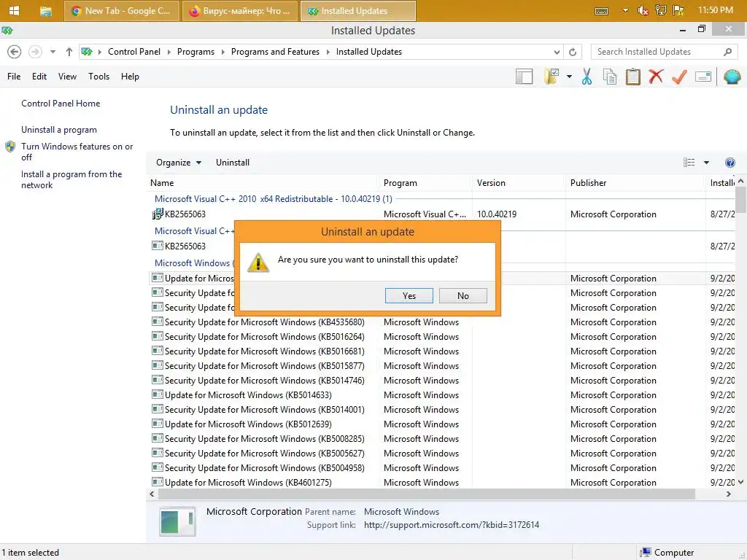Screen dimensions: 747x560
Task: Click Uninstall a program link
Action: click(58, 130)
